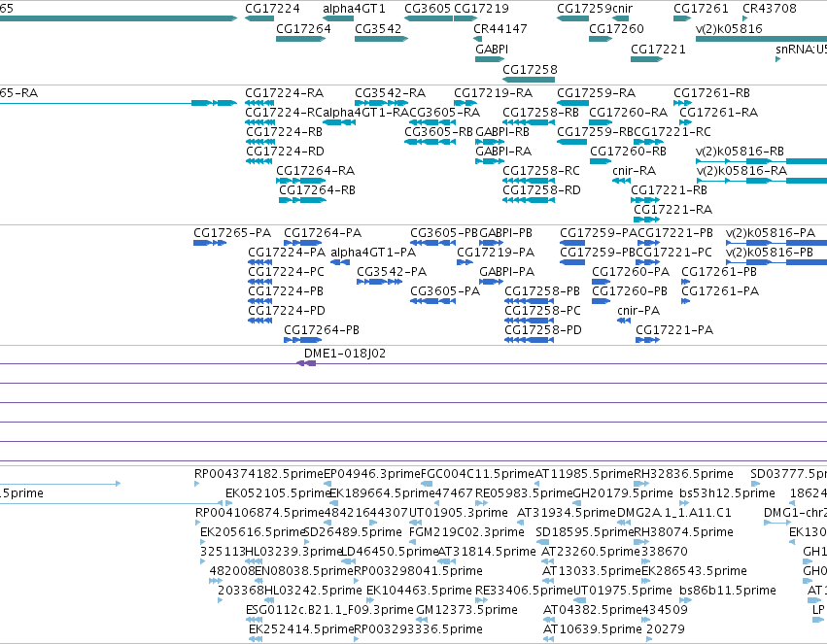Click the CG17264 gene bar
Viewport: 827px width, 644px height.
pos(300,39)
